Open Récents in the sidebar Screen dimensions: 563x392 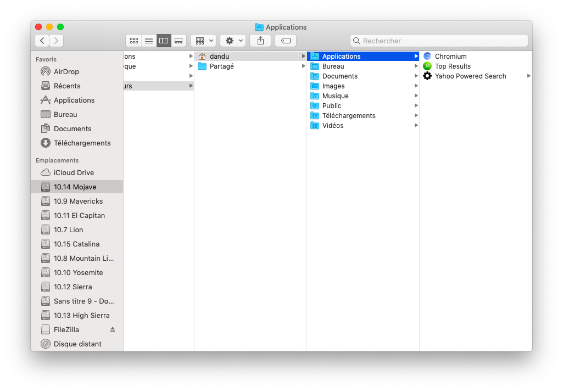pos(77,86)
